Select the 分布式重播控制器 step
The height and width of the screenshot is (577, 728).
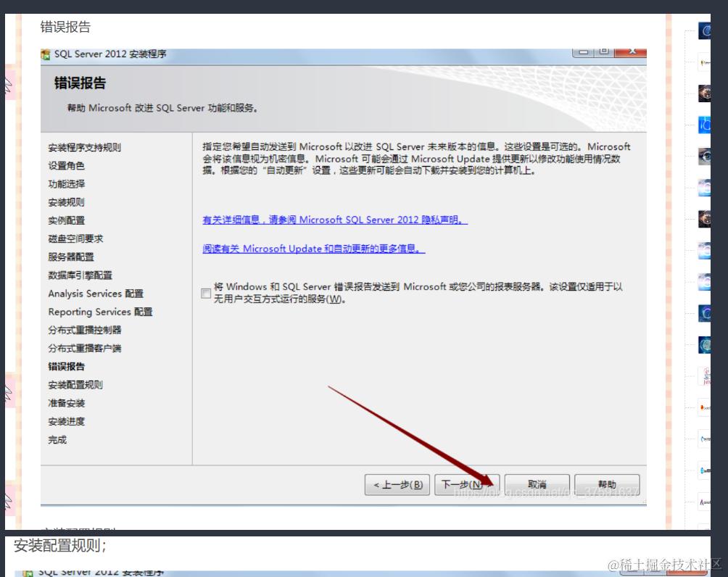pyautogui.click(x=85, y=330)
